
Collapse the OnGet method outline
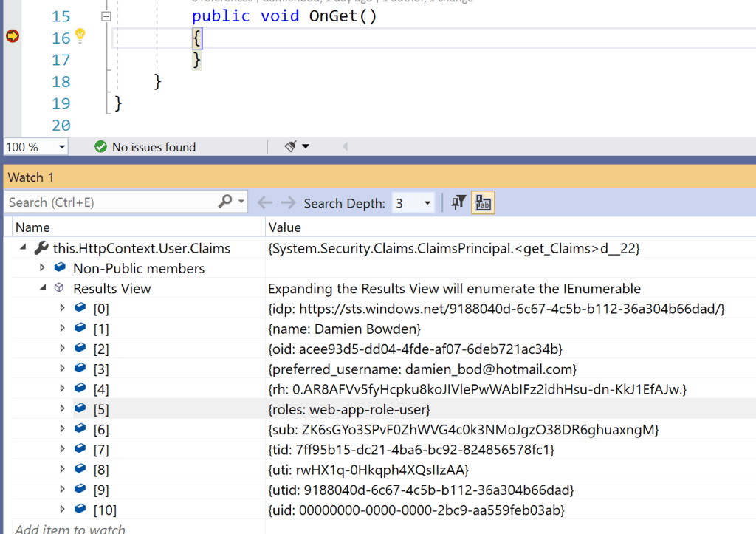(106, 16)
